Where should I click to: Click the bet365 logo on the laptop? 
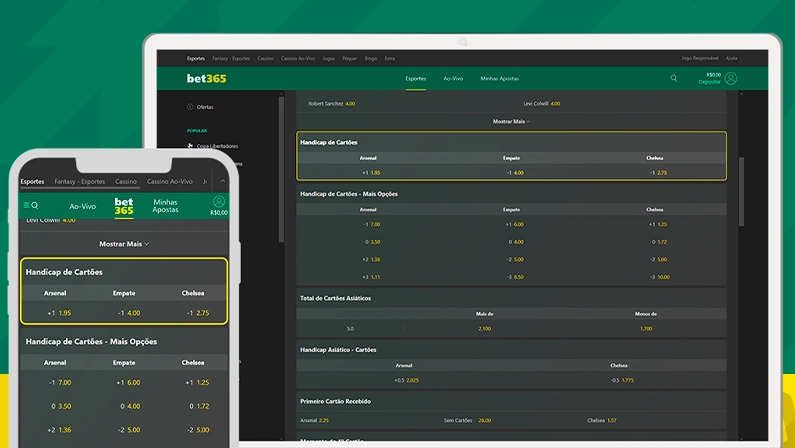[x=206, y=78]
